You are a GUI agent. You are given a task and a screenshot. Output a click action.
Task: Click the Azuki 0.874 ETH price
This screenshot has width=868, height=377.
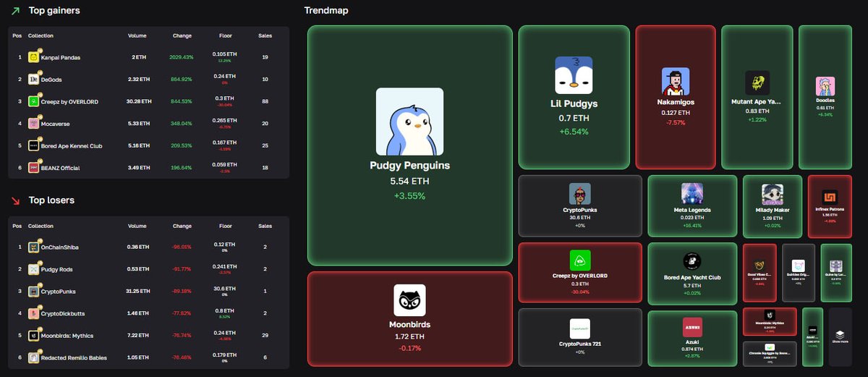(692, 349)
